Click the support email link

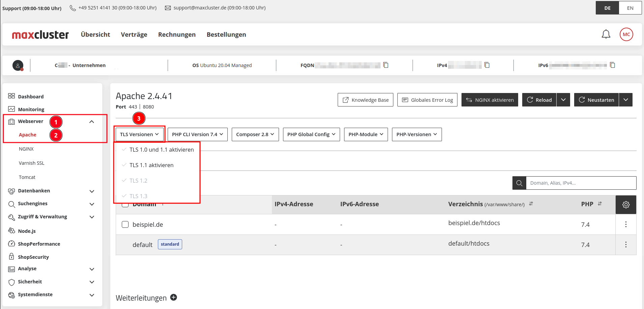pyautogui.click(x=219, y=8)
